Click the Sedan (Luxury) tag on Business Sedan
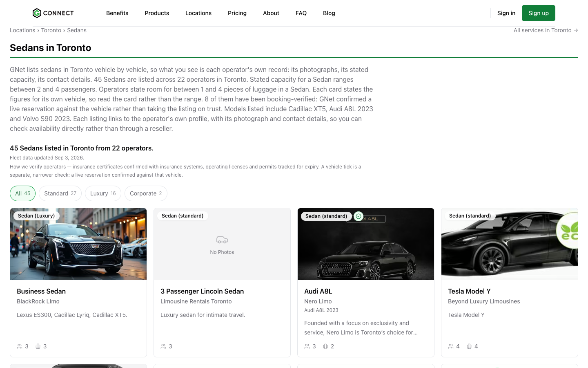 (x=36, y=216)
